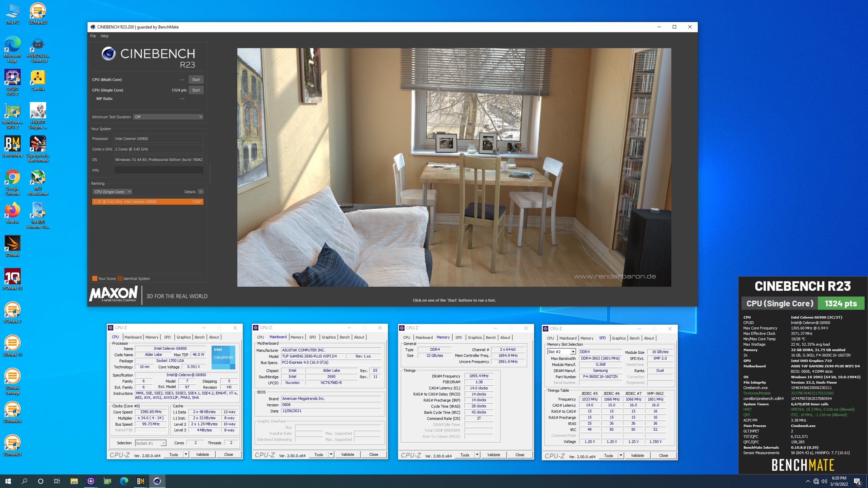This screenshot has height=488, width=868.
Task: Launch the 3DMark desktop icon
Action: click(x=12, y=246)
